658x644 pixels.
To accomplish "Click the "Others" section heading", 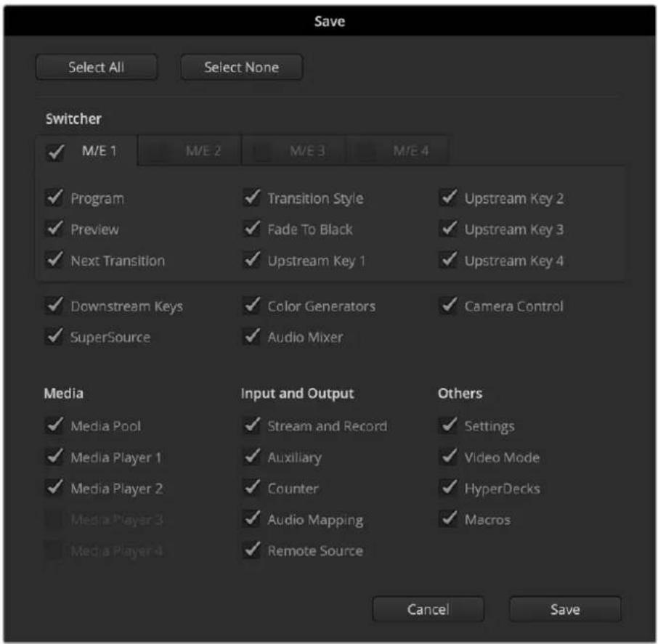I will (460, 394).
